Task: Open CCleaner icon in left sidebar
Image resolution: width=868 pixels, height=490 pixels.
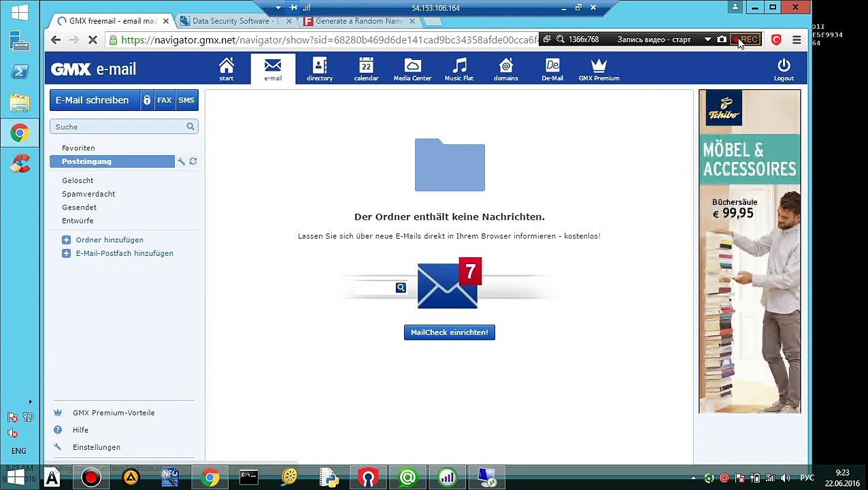Action: click(20, 163)
